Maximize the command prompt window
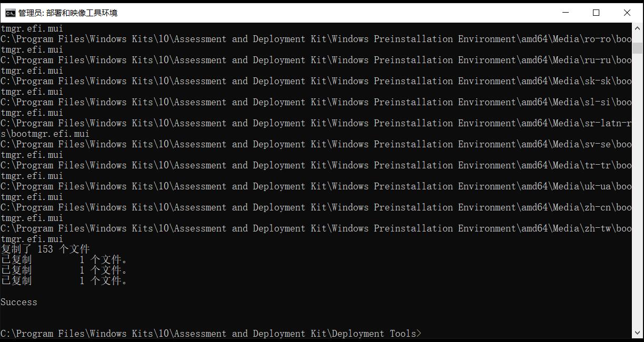The image size is (644, 342). pyautogui.click(x=596, y=13)
